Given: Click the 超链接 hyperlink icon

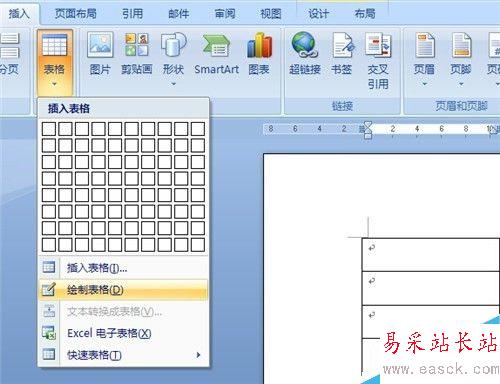Looking at the screenshot, I should click(x=304, y=45).
